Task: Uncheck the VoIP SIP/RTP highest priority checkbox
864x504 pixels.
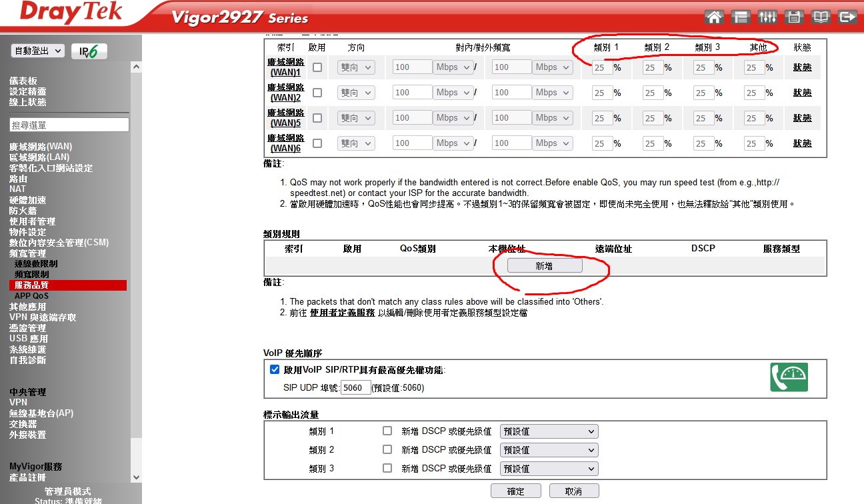Action: click(x=275, y=370)
